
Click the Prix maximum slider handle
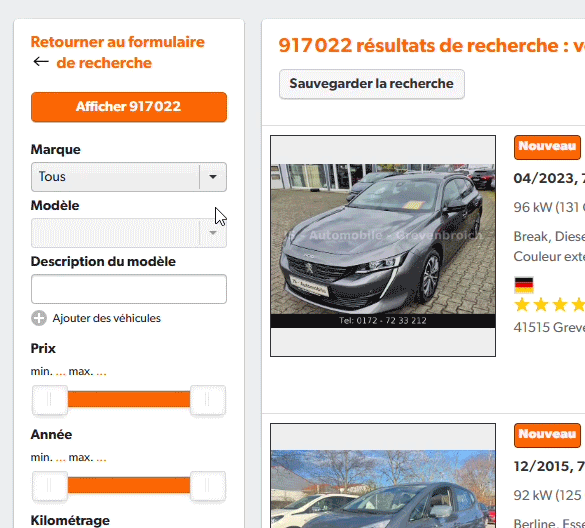click(208, 400)
